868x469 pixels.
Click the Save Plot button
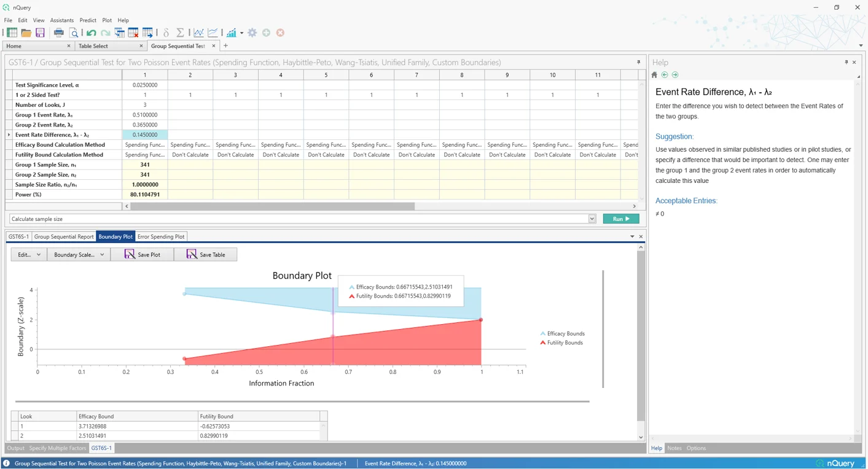(142, 254)
